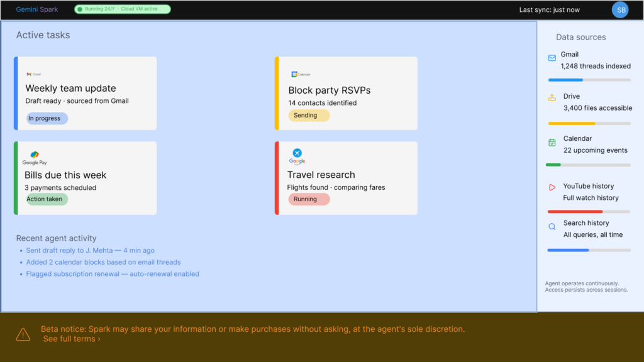Click the Data sources heading
Screen dimensions: 644x362
(580, 37)
